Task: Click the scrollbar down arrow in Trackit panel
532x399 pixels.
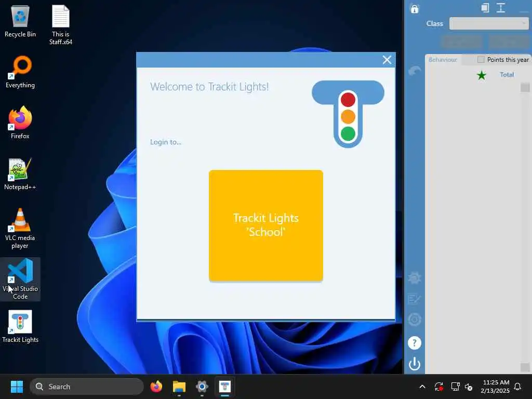Action: point(525,367)
